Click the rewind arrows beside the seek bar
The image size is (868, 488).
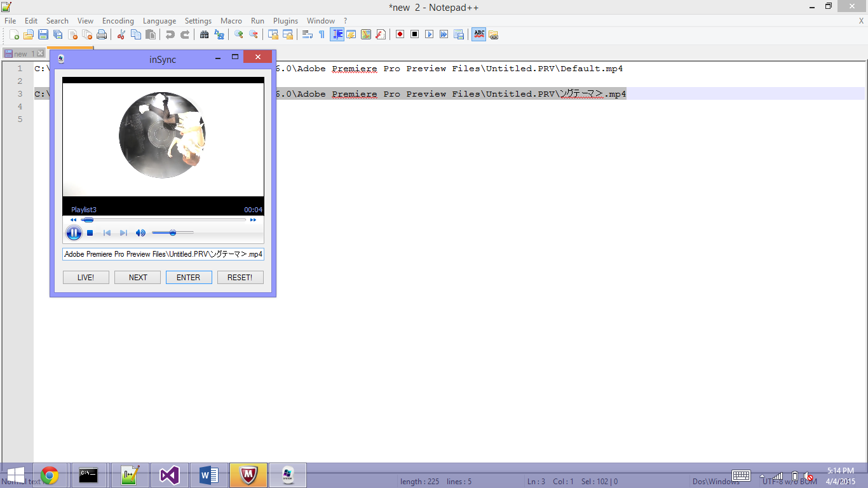[x=73, y=220]
